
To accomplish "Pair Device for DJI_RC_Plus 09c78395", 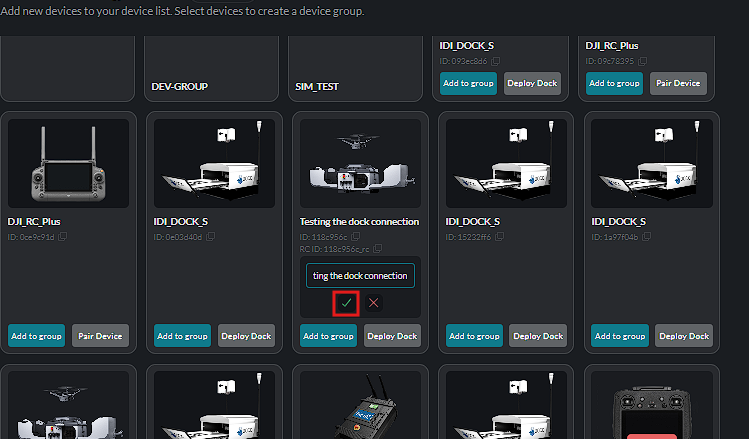I will click(678, 83).
